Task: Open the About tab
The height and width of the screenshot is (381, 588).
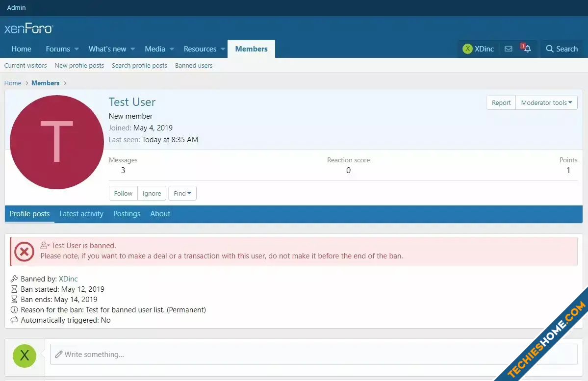Action: (160, 214)
